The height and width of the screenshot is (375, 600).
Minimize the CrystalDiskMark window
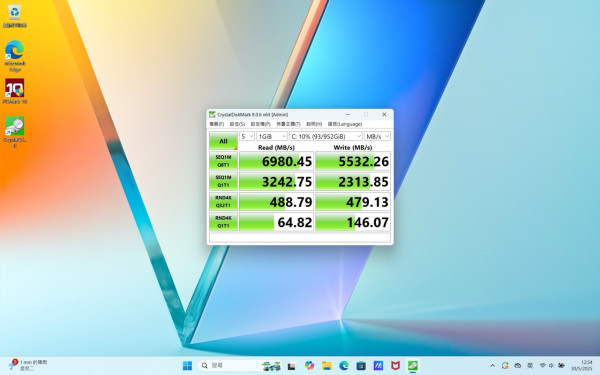(x=348, y=114)
